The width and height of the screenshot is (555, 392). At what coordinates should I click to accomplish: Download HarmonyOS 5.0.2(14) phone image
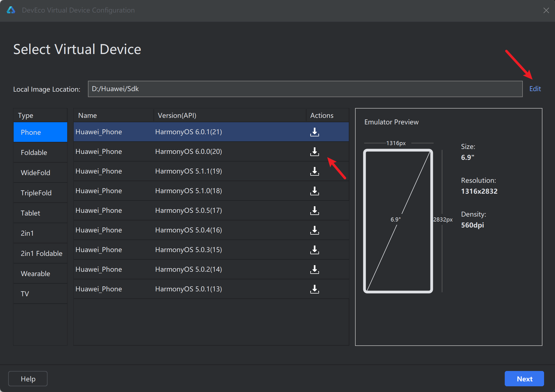[x=314, y=270]
